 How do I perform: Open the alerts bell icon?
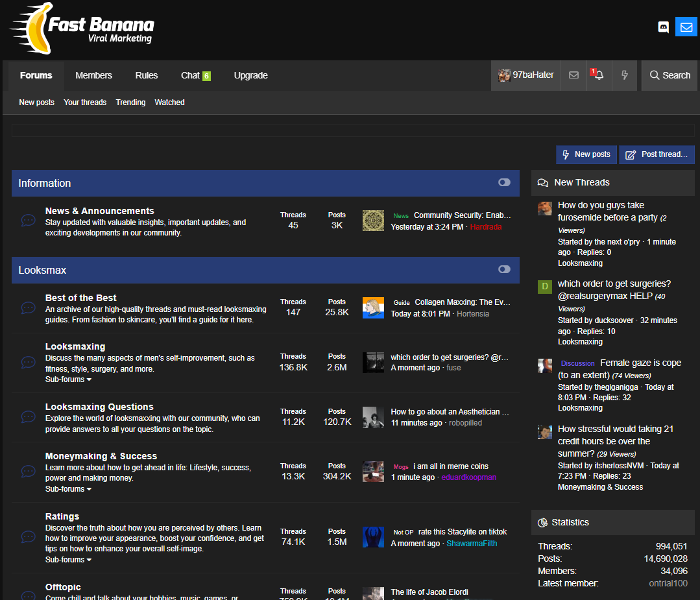click(x=599, y=75)
